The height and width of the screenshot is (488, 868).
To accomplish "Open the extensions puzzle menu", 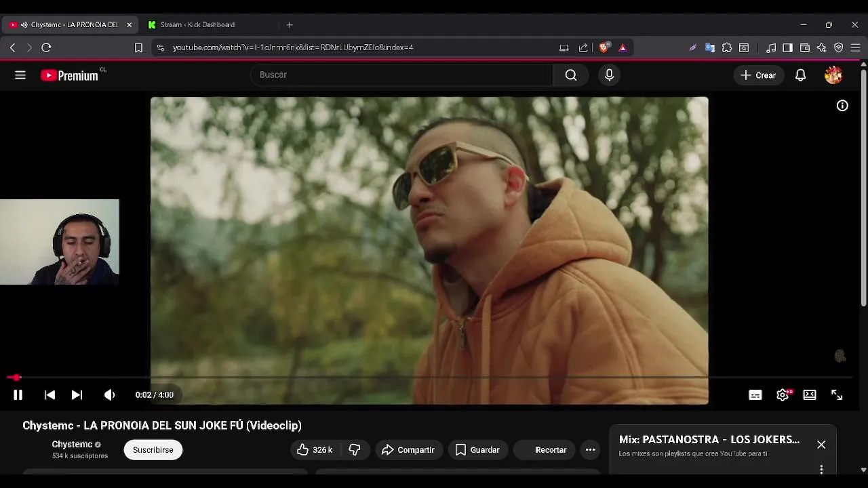I will click(727, 47).
